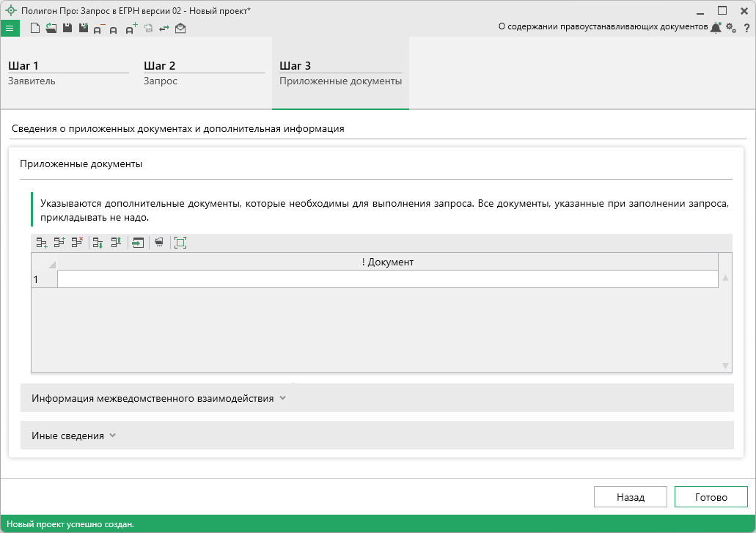This screenshot has width=756, height=533.
Task: Click the Документ cell in row 1
Action: click(387, 279)
